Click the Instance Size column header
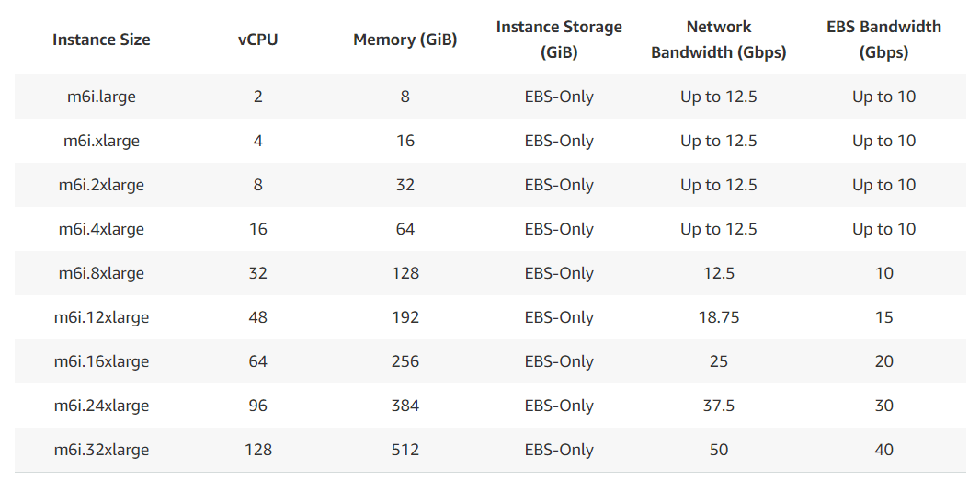This screenshot has height=492, width=980. click(101, 40)
